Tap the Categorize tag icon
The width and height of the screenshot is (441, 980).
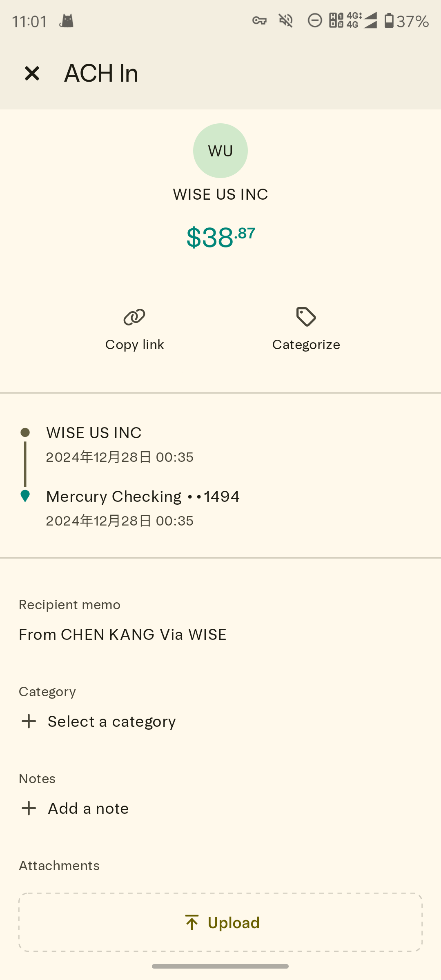click(x=306, y=317)
